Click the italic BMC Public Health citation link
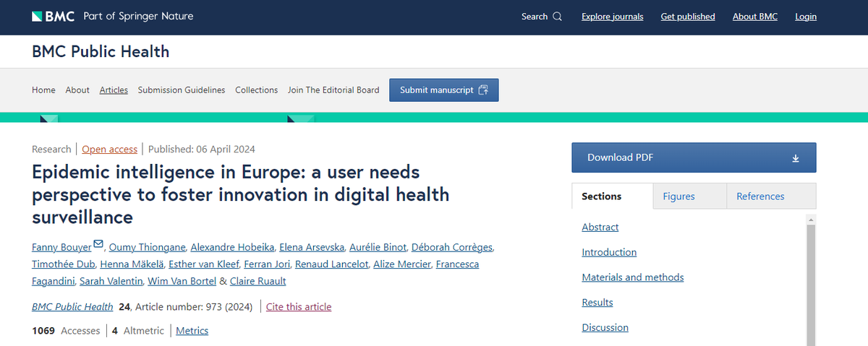The width and height of the screenshot is (868, 346). pyautogui.click(x=72, y=306)
